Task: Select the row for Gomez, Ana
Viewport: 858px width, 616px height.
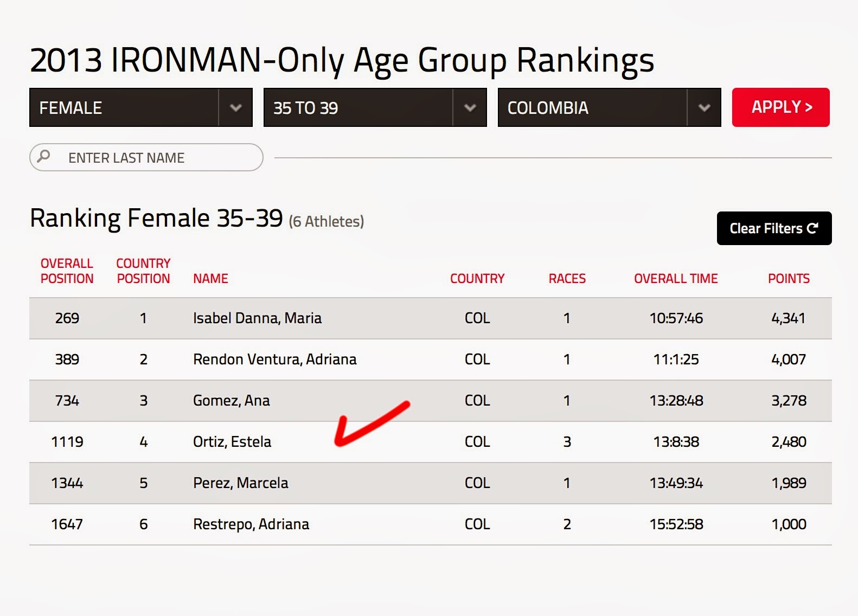Action: [380, 401]
